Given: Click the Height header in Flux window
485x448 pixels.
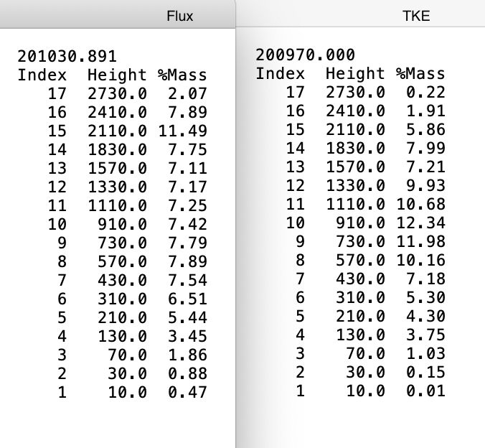Looking at the screenshot, I should pyautogui.click(x=117, y=75).
